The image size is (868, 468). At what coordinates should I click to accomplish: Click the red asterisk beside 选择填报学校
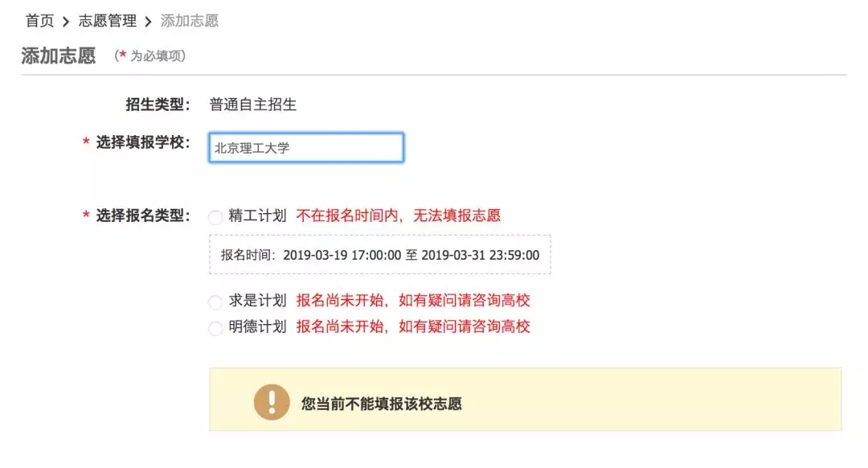85,143
